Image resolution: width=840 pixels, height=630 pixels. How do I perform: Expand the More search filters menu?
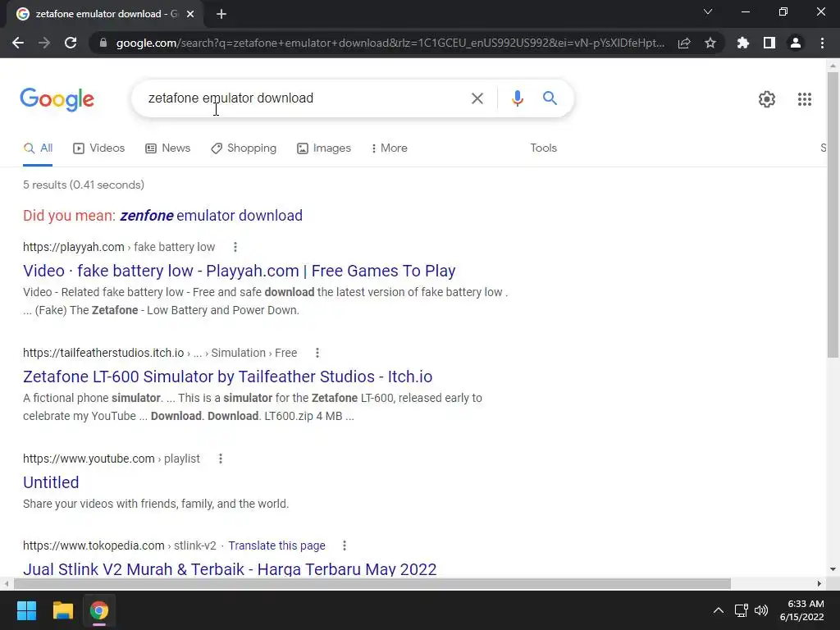390,148
